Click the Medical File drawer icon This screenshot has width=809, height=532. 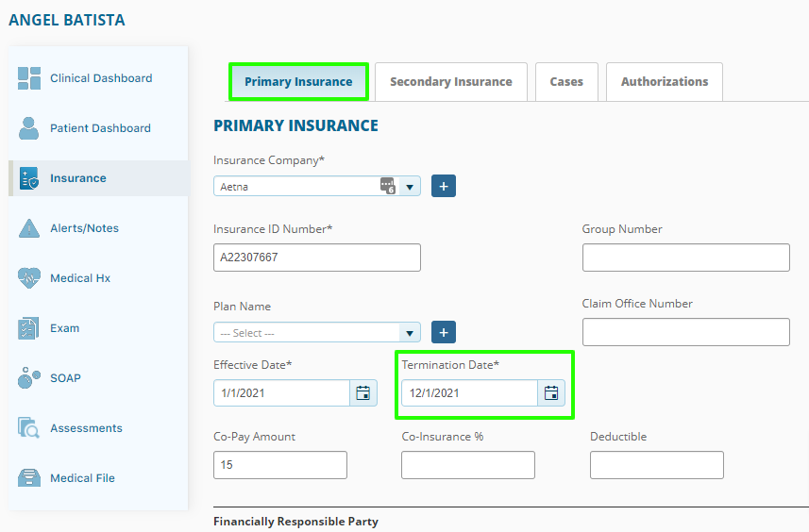pyautogui.click(x=29, y=478)
